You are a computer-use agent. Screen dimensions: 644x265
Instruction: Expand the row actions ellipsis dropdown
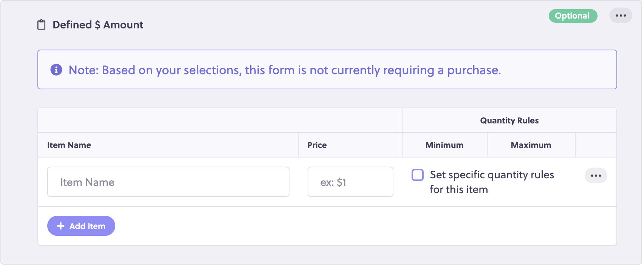pos(596,175)
